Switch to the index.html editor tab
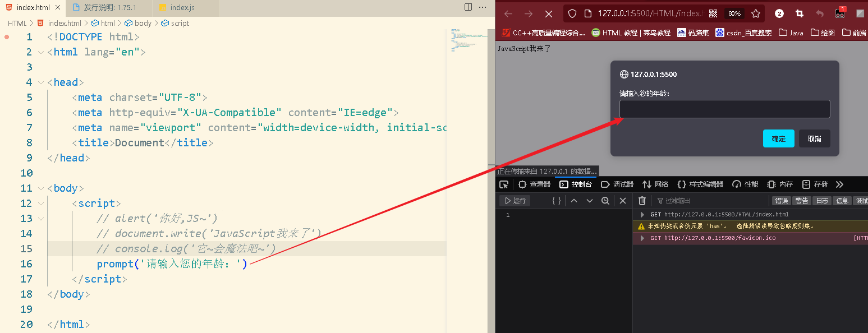This screenshot has width=868, height=333. click(33, 7)
